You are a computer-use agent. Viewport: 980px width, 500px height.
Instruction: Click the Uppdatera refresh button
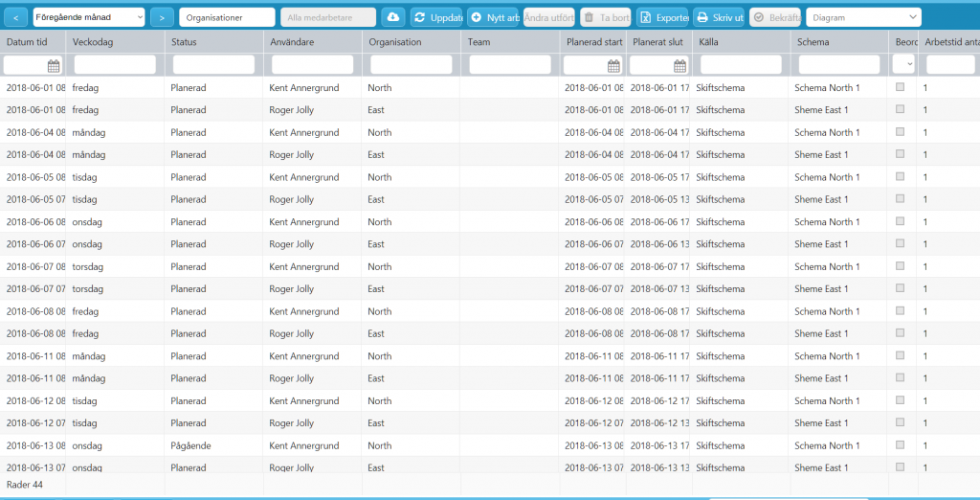[436, 17]
